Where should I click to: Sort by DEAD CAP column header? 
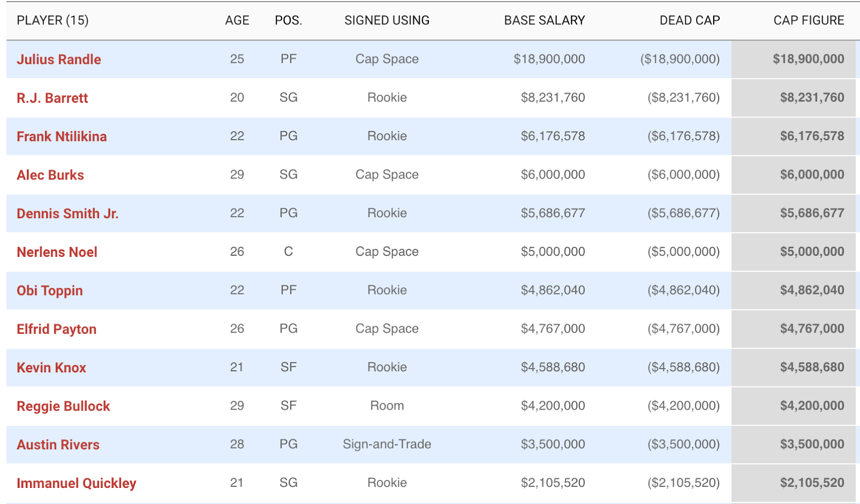(690, 20)
